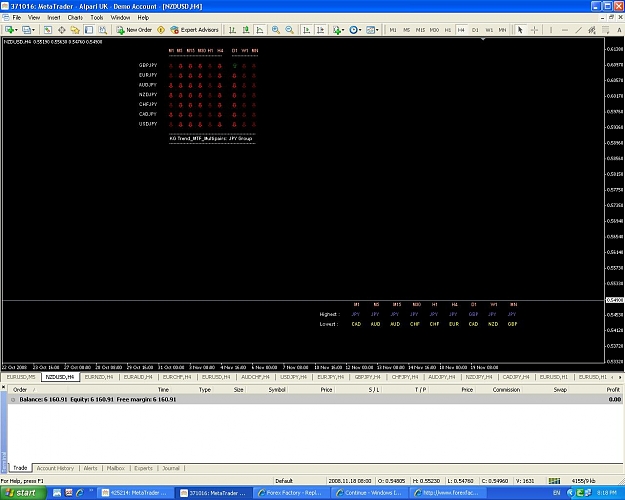
Task: Select the Crosshair tool
Action: pyautogui.click(x=534, y=30)
